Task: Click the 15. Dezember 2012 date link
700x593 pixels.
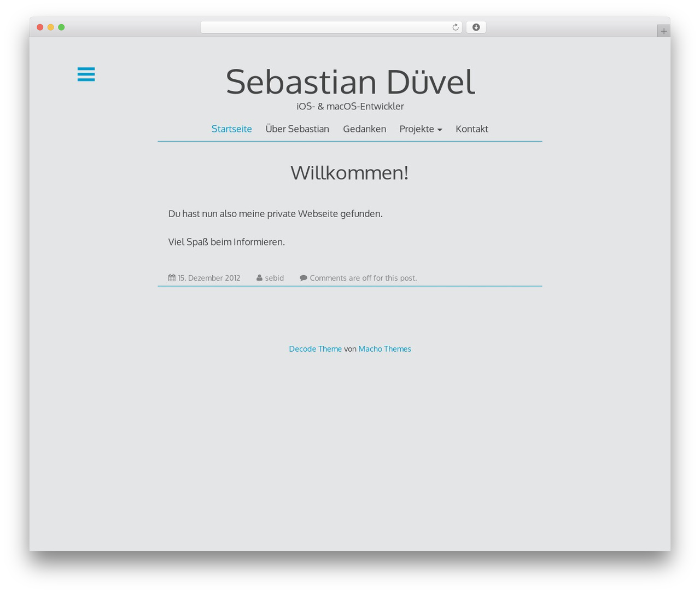Action: pos(209,278)
